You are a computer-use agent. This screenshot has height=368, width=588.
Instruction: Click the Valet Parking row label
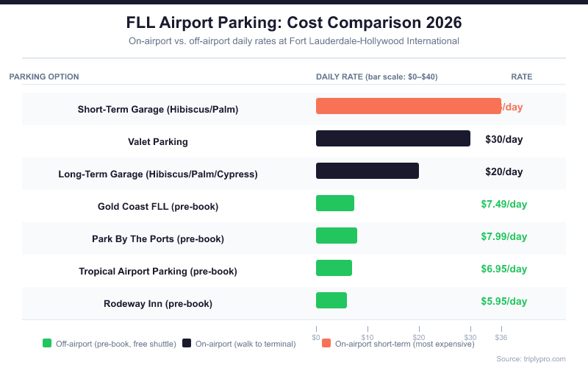[x=158, y=142]
